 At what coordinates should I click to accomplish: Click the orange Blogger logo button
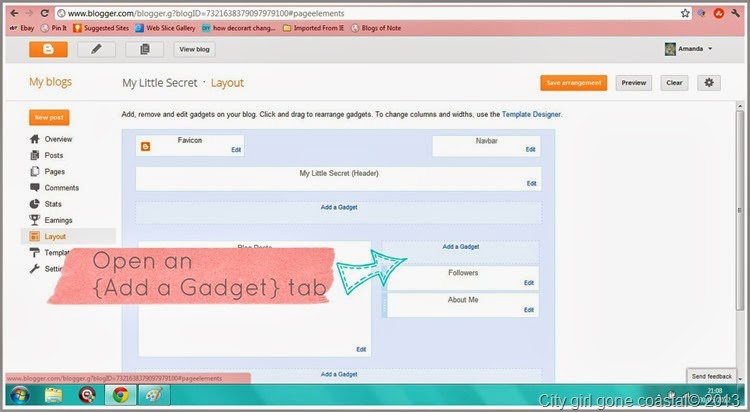(x=48, y=49)
